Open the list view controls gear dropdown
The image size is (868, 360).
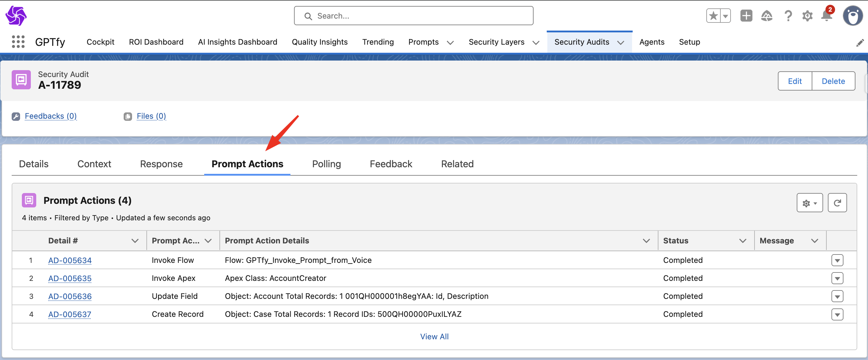(x=809, y=203)
